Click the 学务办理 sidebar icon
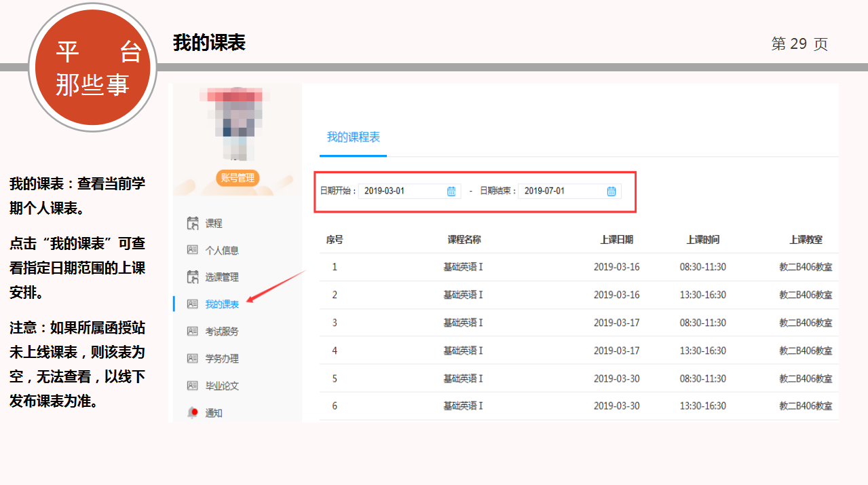 [192, 359]
